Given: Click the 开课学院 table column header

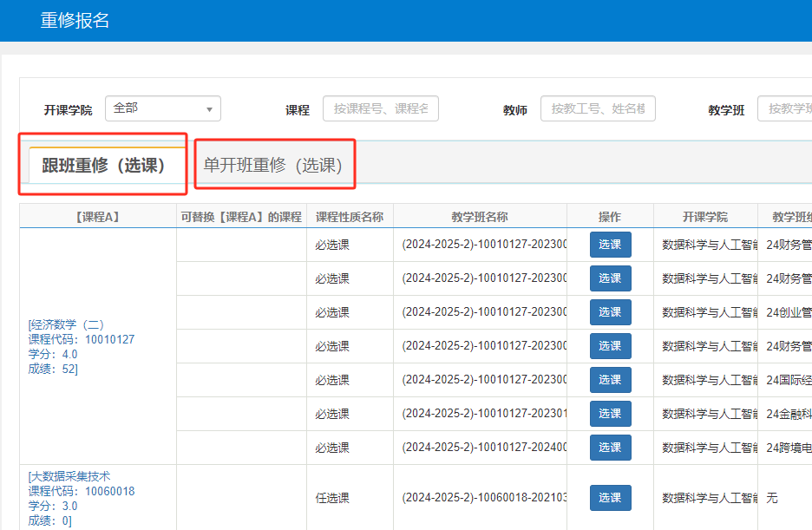Looking at the screenshot, I should click(705, 217).
